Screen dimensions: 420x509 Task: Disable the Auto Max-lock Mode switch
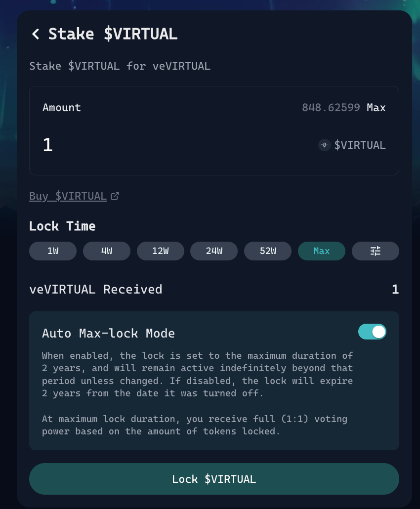click(373, 332)
